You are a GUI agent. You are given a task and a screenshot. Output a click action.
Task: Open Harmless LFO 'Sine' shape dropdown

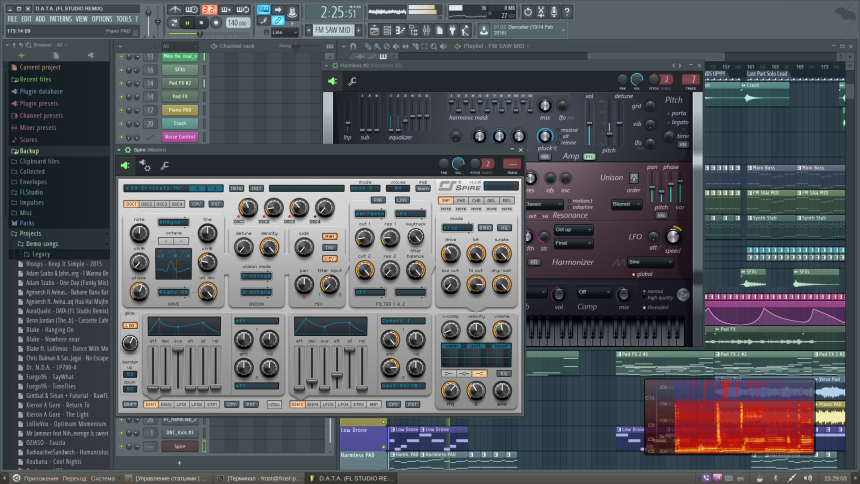tap(650, 262)
